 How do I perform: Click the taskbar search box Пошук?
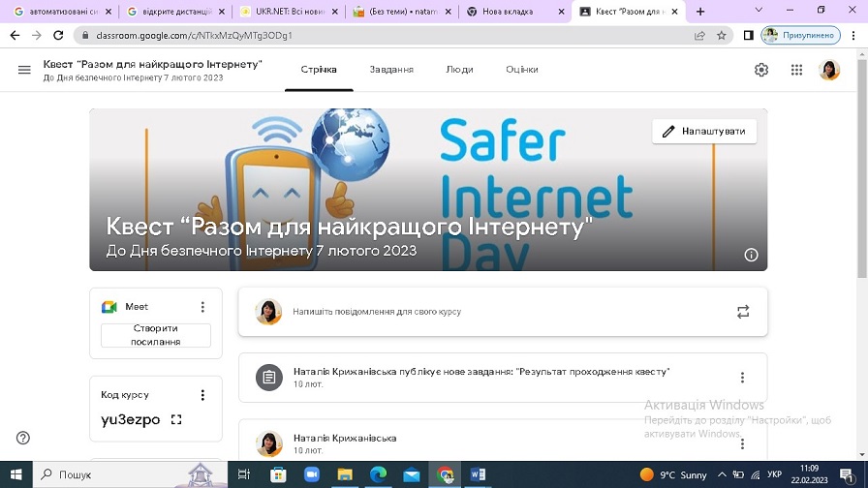(131, 474)
